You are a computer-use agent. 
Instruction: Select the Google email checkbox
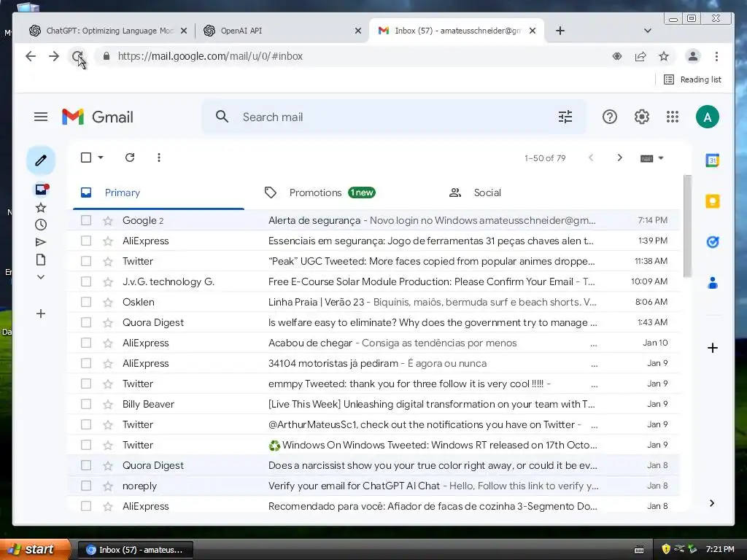coord(86,220)
